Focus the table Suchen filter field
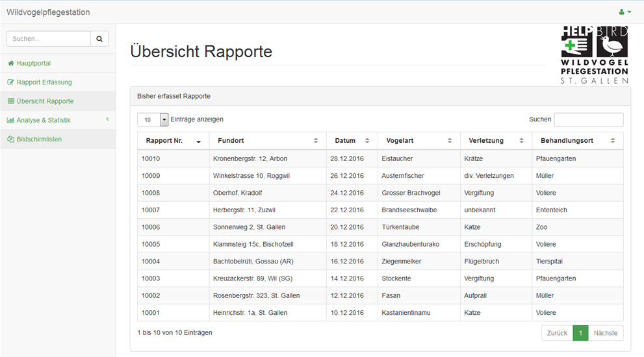This screenshot has height=357, width=644. coord(588,120)
